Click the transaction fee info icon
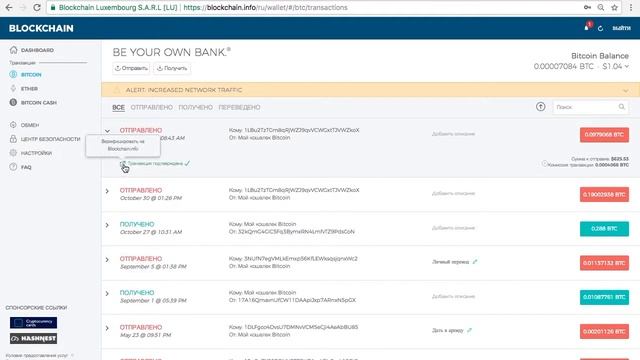The width and height of the screenshot is (640, 360). click(x=544, y=164)
